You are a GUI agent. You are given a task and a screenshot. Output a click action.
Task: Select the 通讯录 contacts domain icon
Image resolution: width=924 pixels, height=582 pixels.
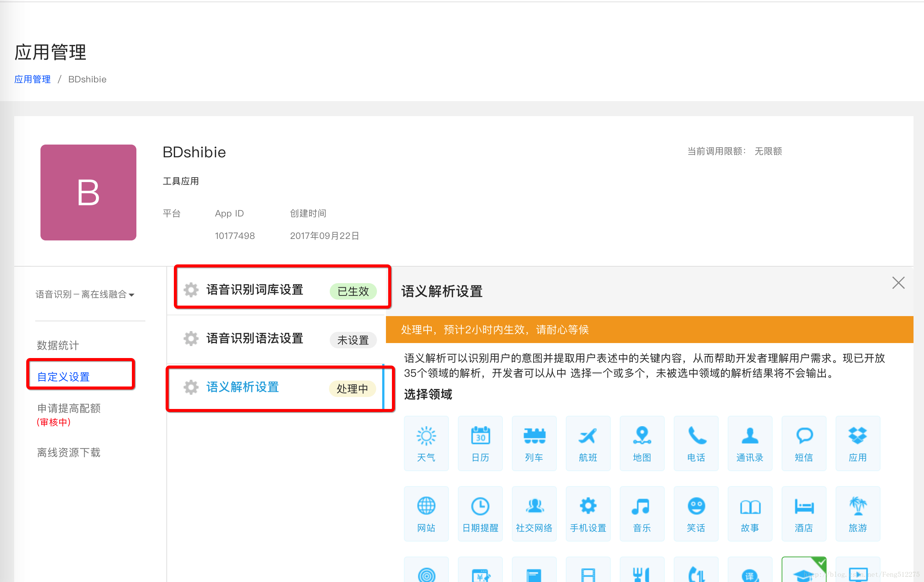tap(750, 443)
